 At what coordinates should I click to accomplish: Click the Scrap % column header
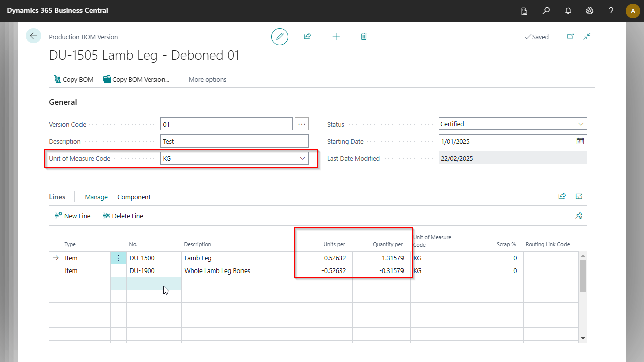pyautogui.click(x=506, y=244)
